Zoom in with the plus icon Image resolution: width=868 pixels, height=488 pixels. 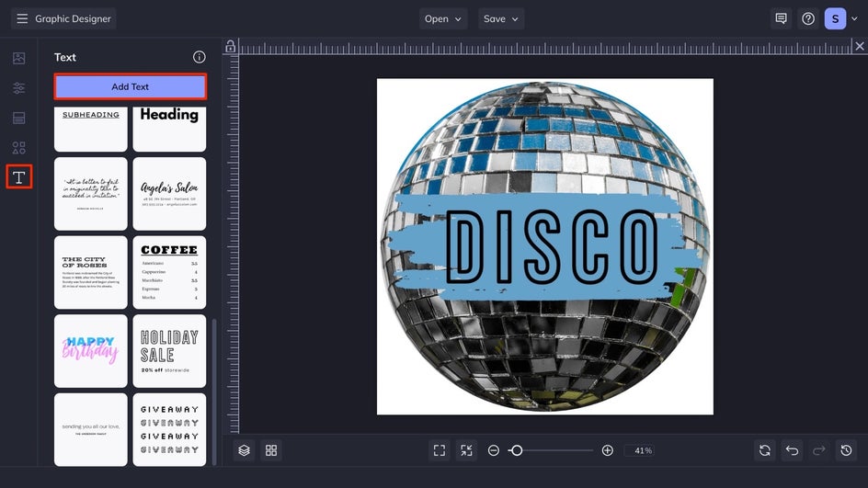click(607, 450)
